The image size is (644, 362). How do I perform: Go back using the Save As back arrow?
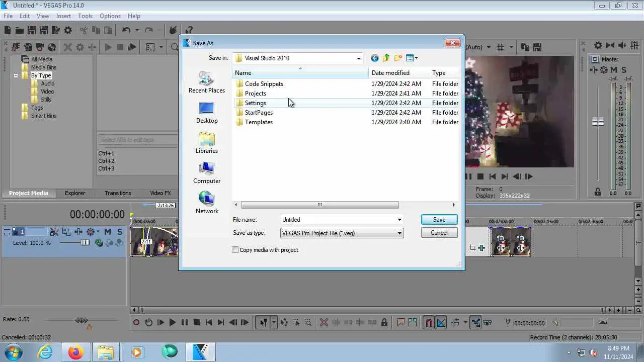click(374, 58)
